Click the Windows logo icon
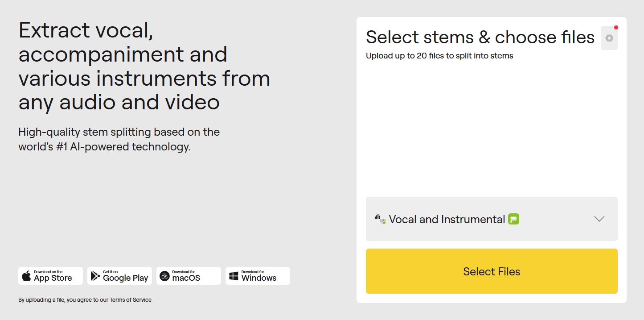Screen dimensions: 644x320 point(234,276)
